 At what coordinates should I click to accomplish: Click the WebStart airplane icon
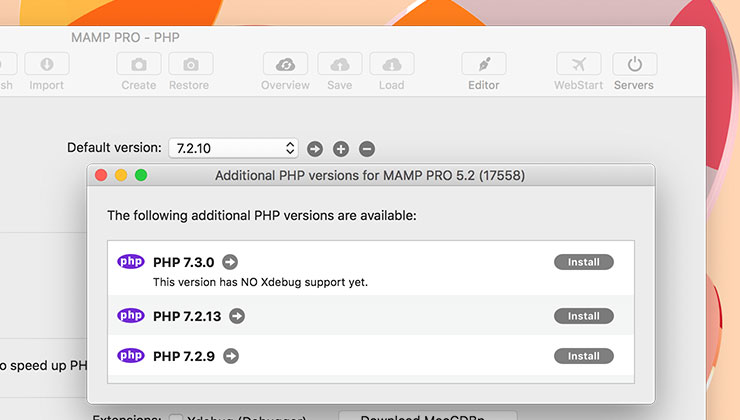point(579,64)
